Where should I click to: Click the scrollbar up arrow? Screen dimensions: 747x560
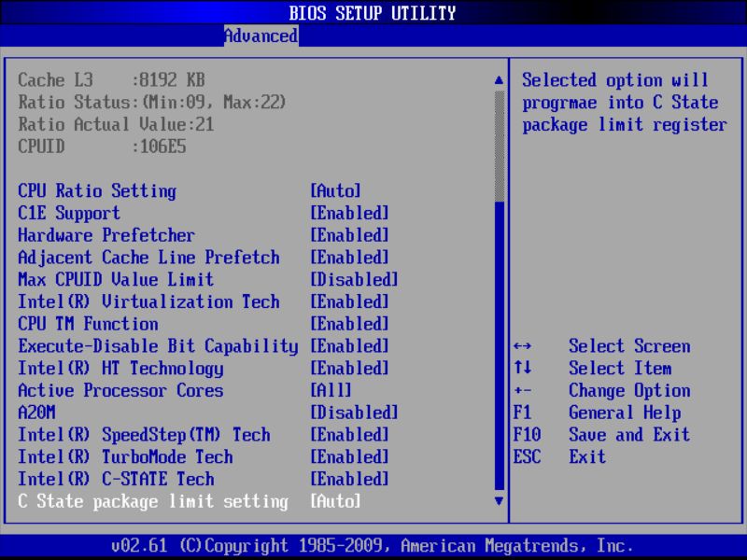pyautogui.click(x=499, y=80)
